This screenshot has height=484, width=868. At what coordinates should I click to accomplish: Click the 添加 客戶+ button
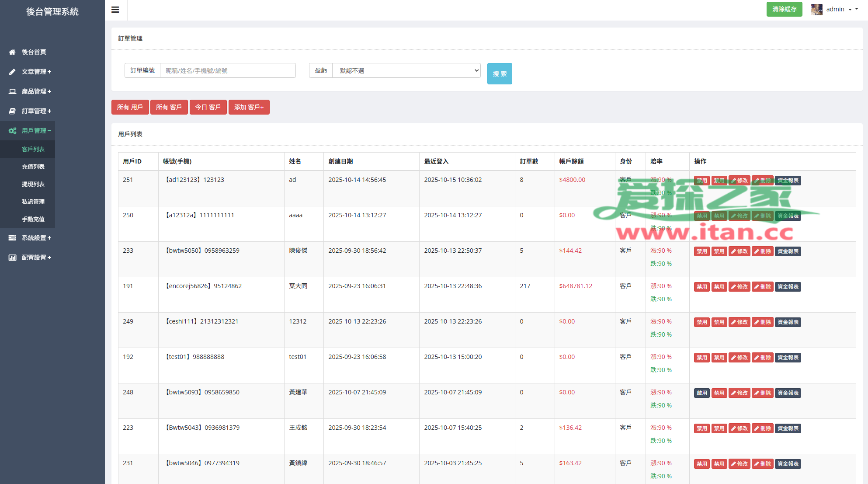click(x=249, y=107)
